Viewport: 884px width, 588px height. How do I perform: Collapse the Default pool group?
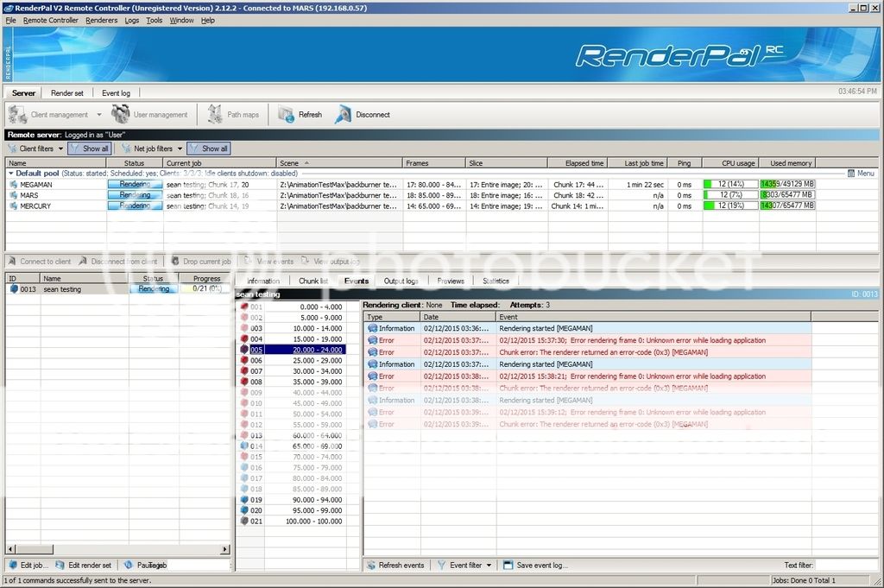(10, 173)
